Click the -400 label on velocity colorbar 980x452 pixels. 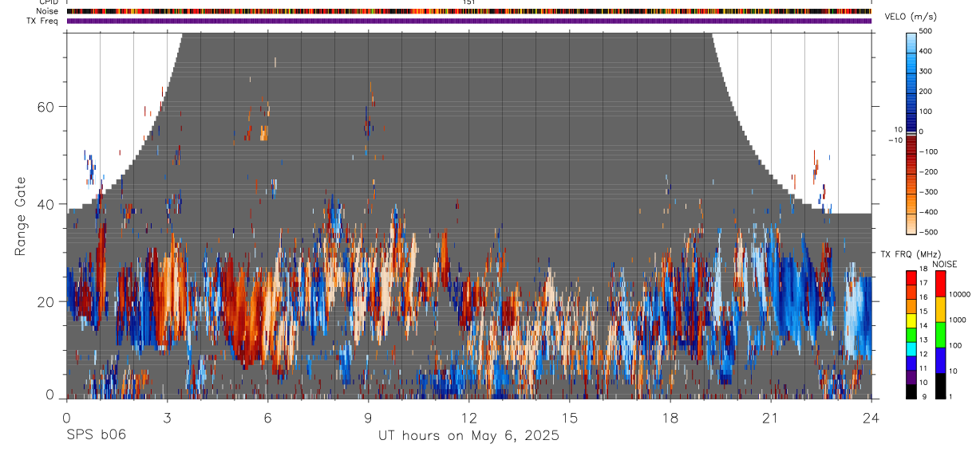(930, 212)
